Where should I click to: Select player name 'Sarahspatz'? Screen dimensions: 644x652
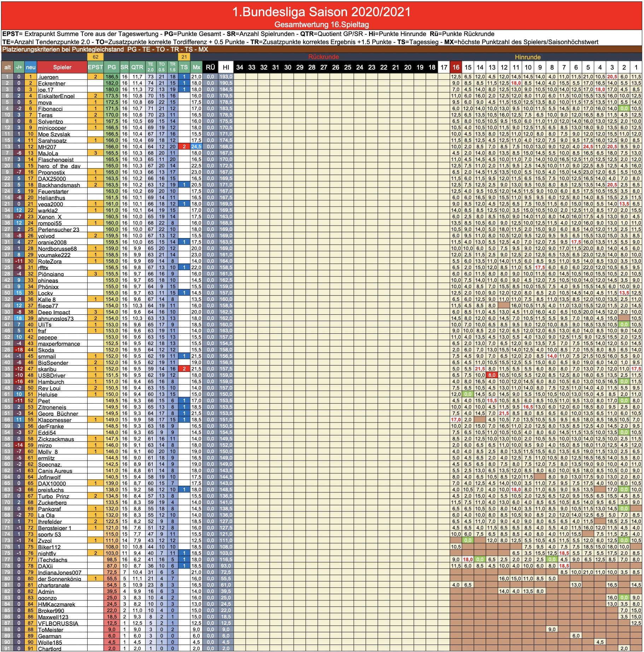click(52, 141)
